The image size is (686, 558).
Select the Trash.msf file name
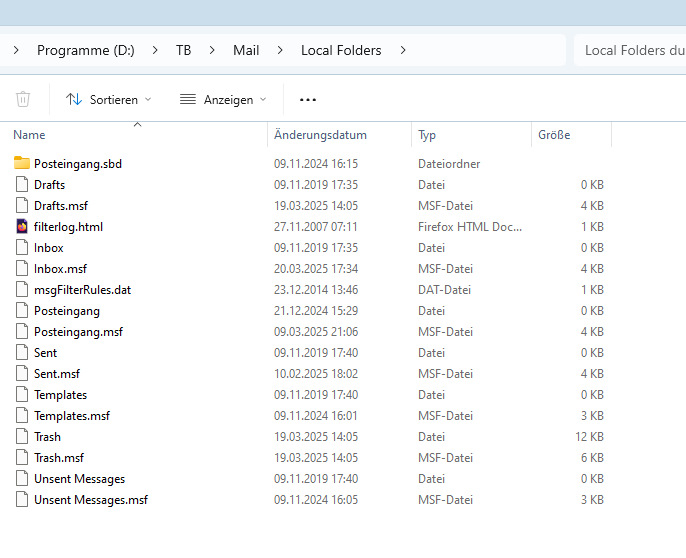59,458
